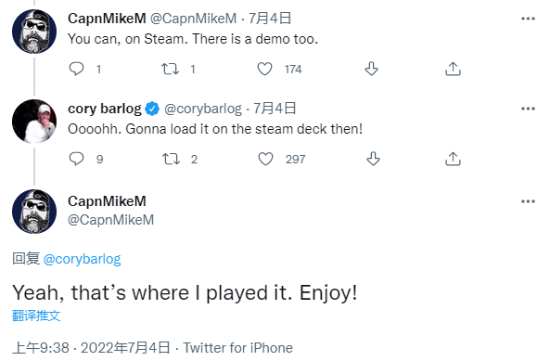Click download icon on cory barlog's tweet
Image resolution: width=550 pixels, height=361 pixels.
pos(373,159)
